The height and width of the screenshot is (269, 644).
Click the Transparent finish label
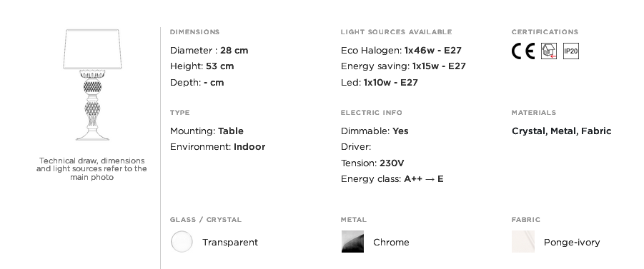(x=230, y=243)
